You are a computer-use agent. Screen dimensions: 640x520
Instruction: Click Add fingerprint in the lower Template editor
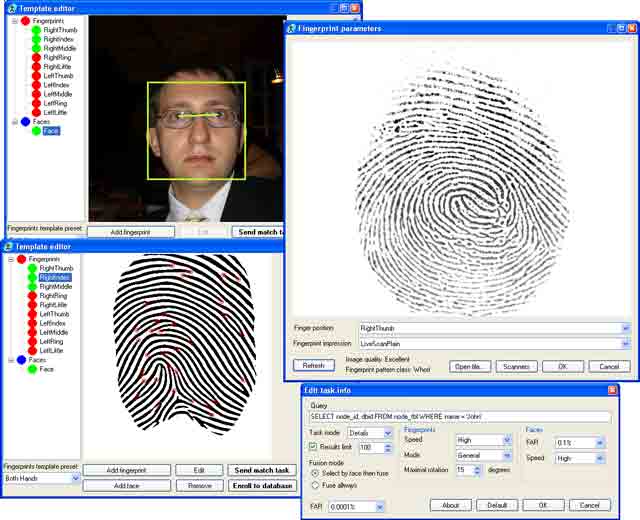click(x=127, y=470)
